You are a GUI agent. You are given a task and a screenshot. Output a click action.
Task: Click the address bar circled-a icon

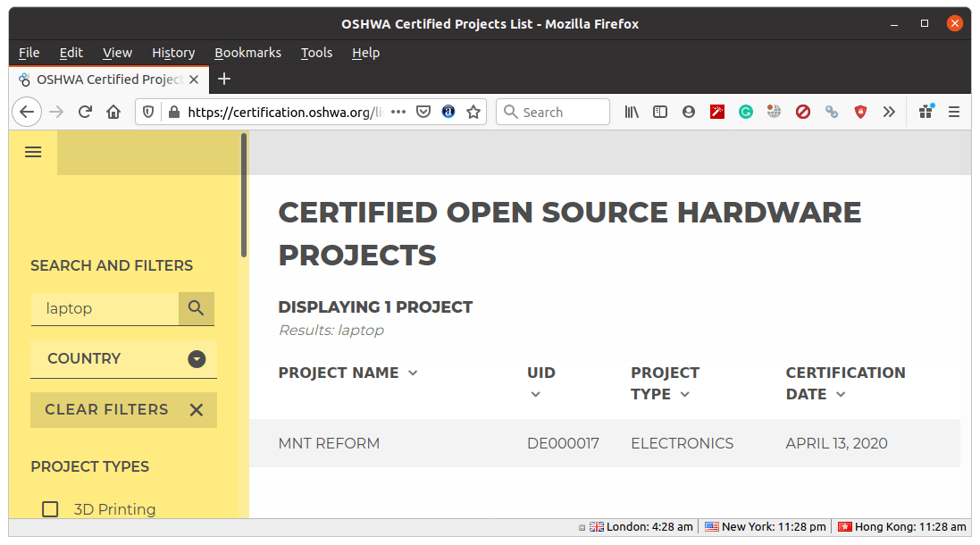pyautogui.click(x=448, y=112)
